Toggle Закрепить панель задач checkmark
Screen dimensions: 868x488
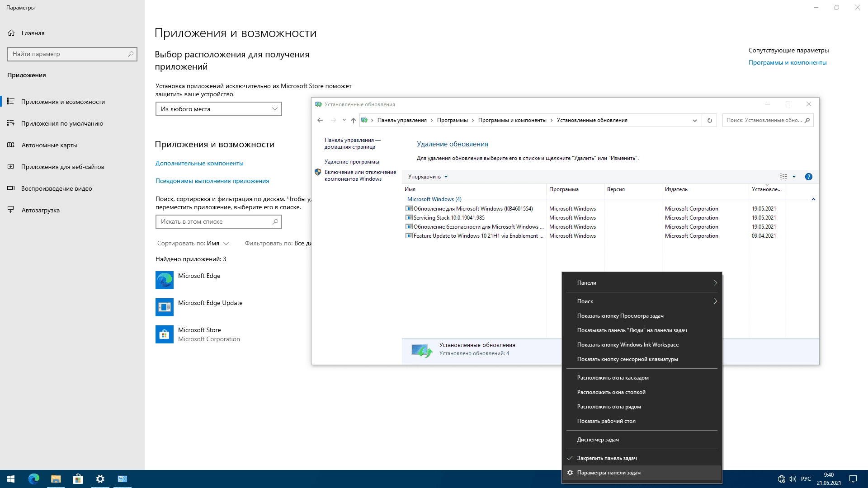coord(570,458)
